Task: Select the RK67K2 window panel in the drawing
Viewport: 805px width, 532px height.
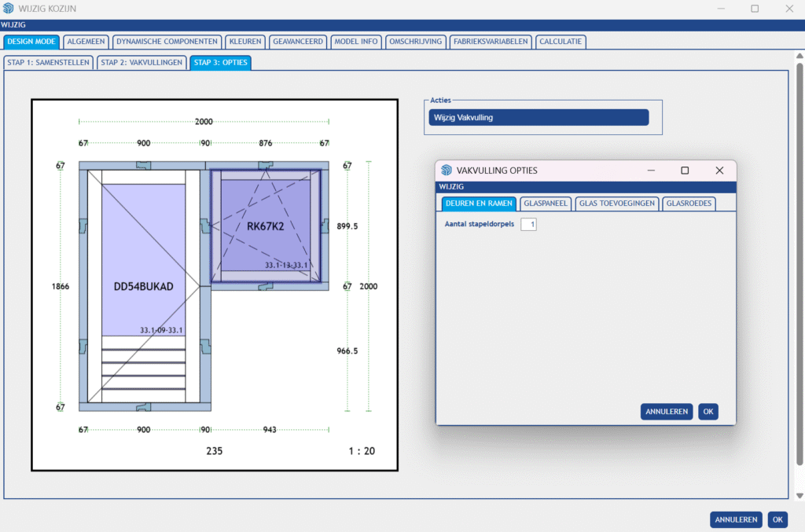Action: [x=264, y=226]
